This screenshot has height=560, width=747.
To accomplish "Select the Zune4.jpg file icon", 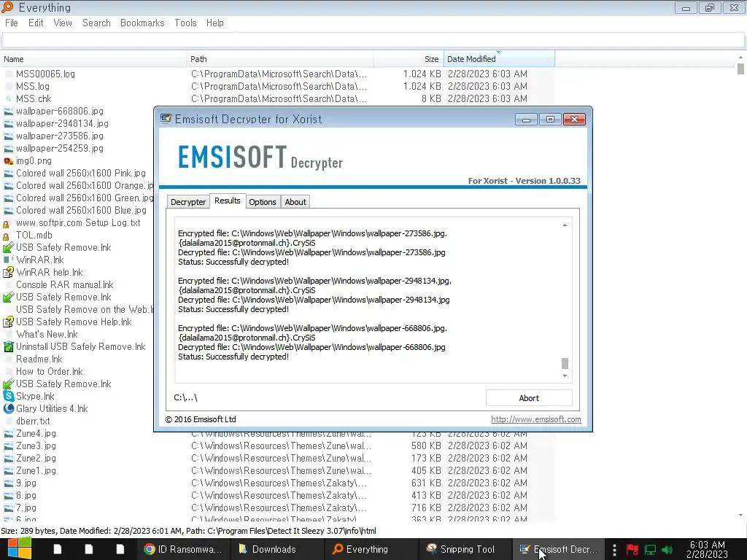I will (9, 434).
